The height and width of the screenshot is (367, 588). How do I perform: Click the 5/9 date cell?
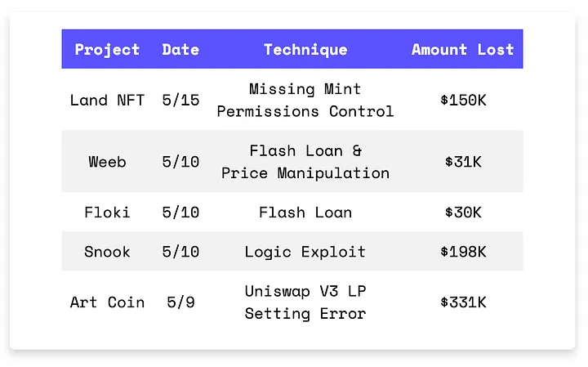180,302
